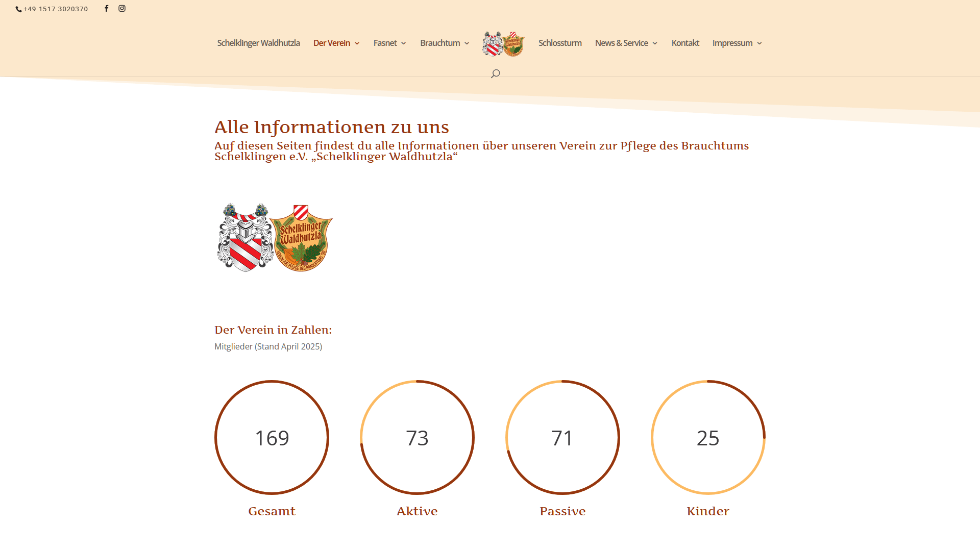The image size is (980, 551).
Task: Open the Facebook page icon
Action: pyautogui.click(x=107, y=9)
